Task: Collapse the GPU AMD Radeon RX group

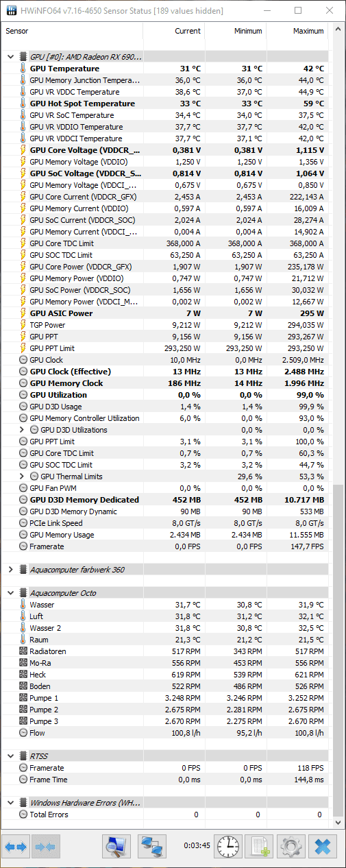Action: (x=10, y=57)
